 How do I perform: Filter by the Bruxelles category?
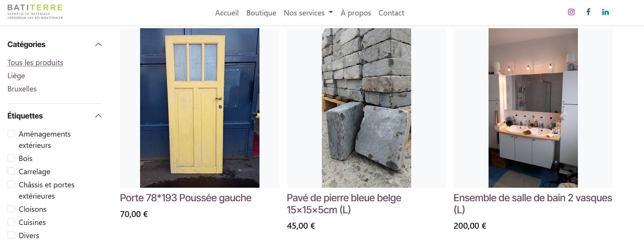(22, 89)
